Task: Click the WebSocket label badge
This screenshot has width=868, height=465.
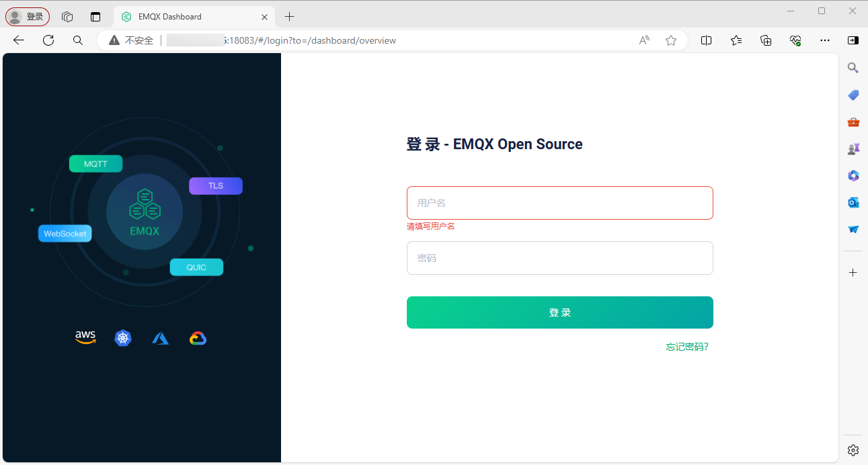Action: [65, 234]
